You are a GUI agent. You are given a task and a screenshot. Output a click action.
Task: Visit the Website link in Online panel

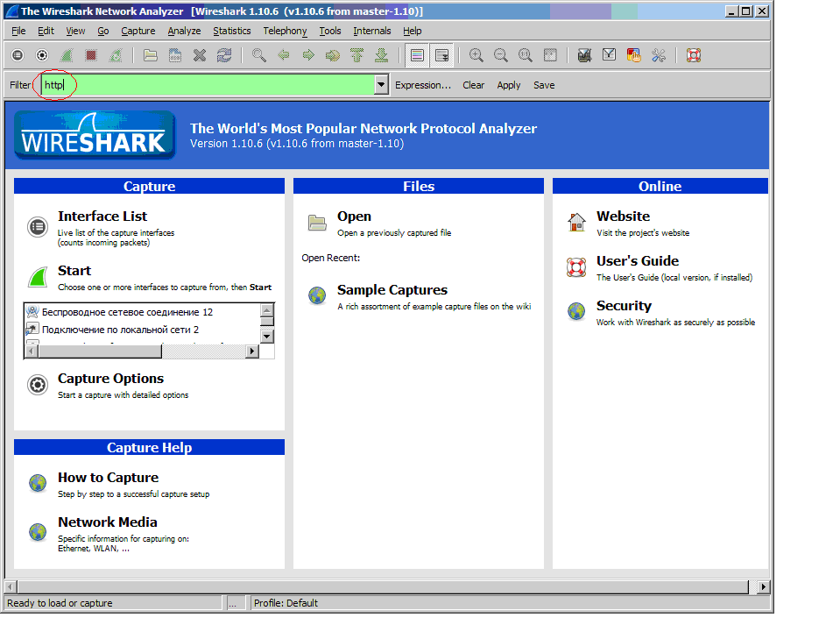tap(623, 217)
